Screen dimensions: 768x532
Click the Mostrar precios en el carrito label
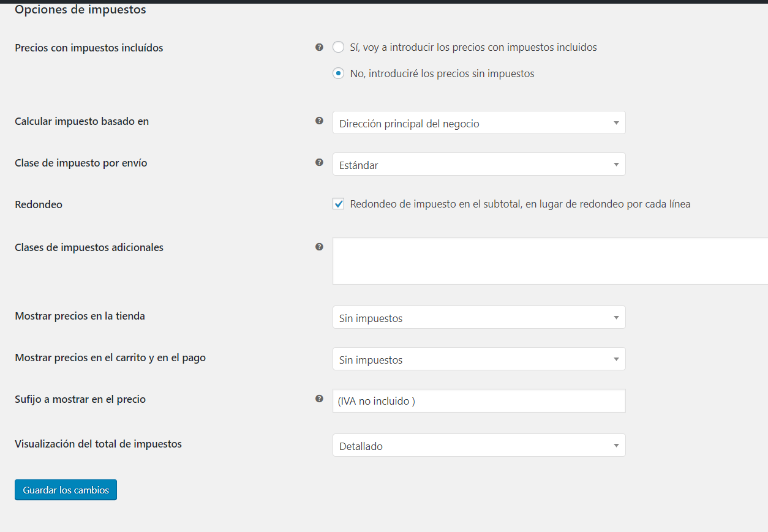click(110, 358)
